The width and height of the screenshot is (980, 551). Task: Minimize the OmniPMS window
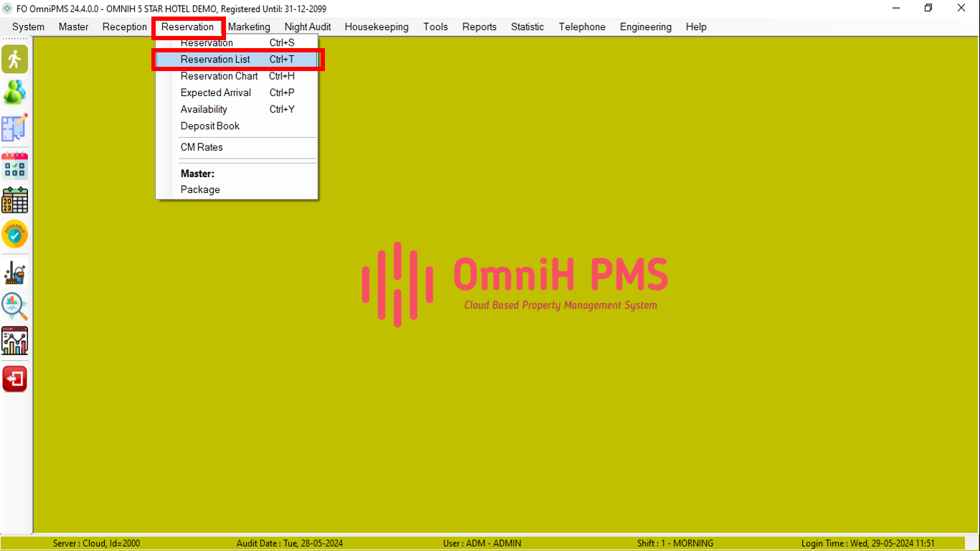[x=896, y=9]
